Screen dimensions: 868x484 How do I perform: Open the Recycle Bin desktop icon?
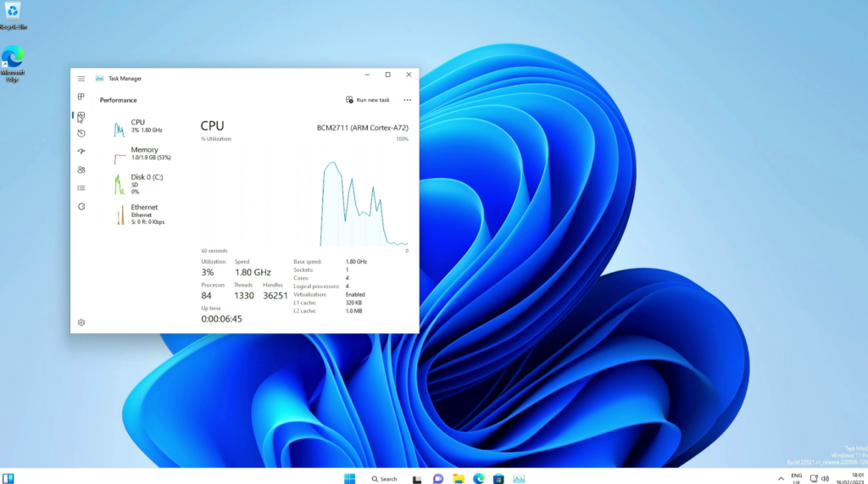(x=13, y=15)
